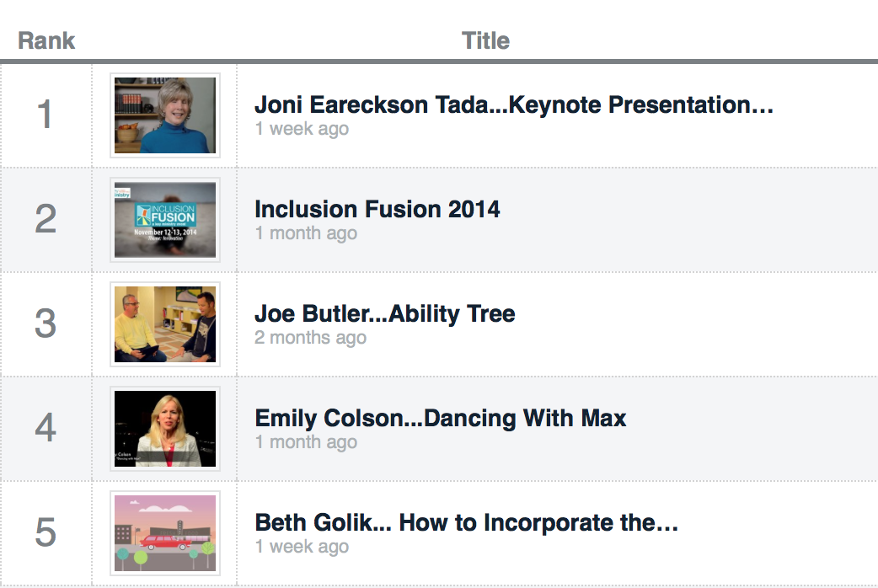Click the "2 months ago" timestamp
This screenshot has width=878, height=588.
point(310,338)
